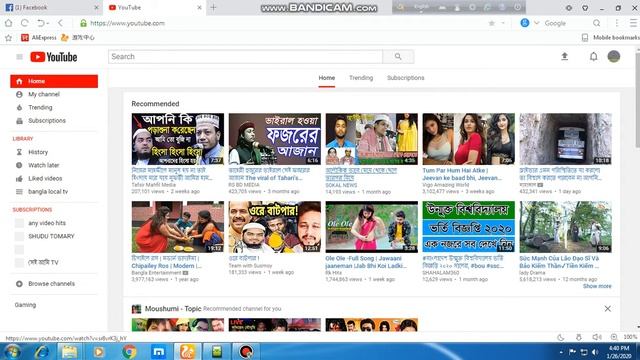Expand the search engine dropdown arrow

pyautogui.click(x=537, y=23)
